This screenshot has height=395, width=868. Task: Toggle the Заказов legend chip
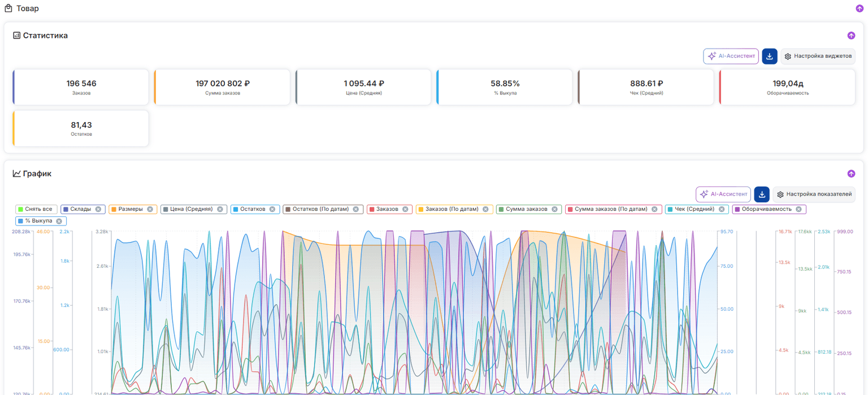tap(389, 209)
